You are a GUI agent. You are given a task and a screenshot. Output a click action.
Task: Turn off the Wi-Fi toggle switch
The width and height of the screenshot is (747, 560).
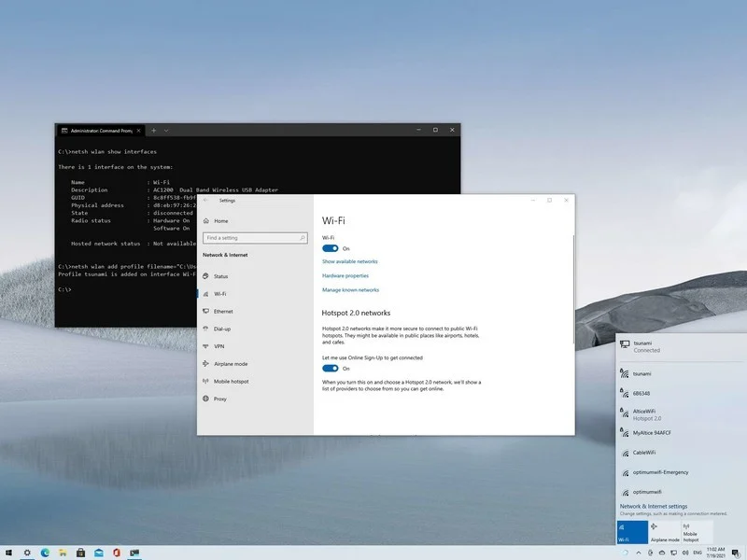click(x=330, y=248)
